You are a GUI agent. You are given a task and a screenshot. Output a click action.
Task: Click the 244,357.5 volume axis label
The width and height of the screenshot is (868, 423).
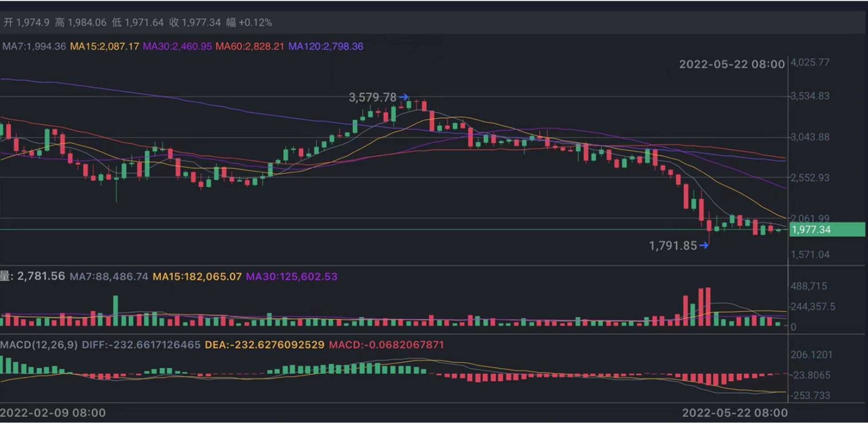(x=813, y=307)
